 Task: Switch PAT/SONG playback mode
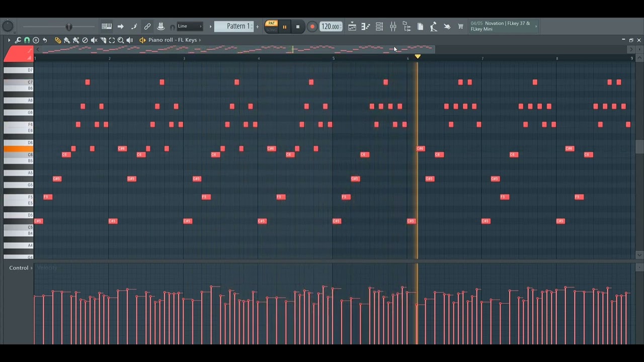(272, 26)
